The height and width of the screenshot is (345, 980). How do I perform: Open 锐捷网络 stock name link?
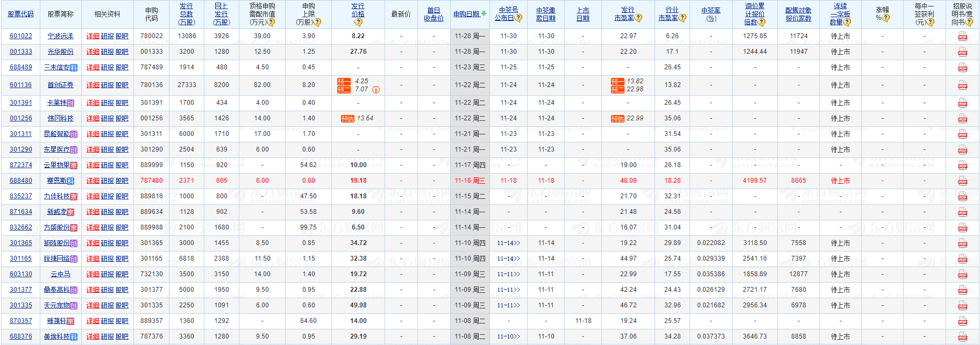(57, 258)
